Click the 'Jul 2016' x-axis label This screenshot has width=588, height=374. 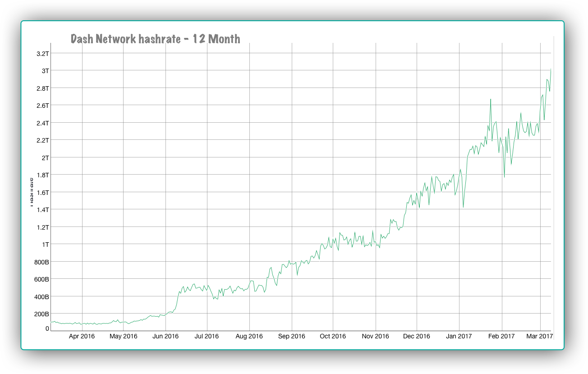(x=207, y=337)
